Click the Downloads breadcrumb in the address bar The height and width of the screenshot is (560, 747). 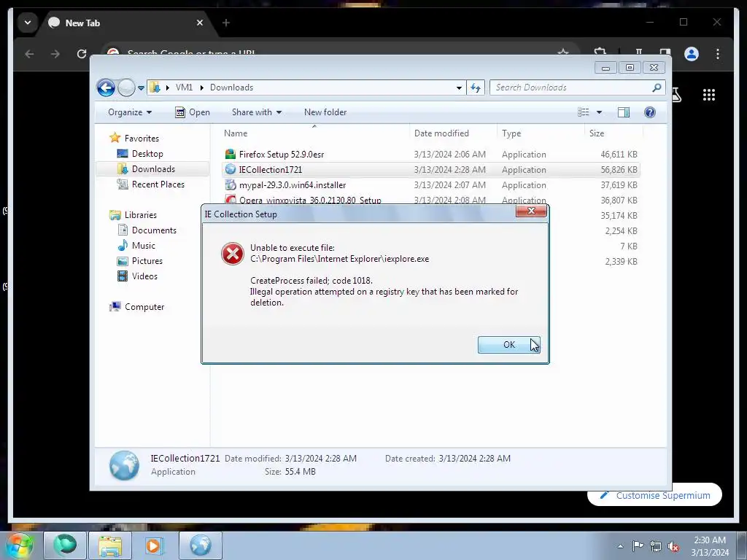tap(231, 87)
